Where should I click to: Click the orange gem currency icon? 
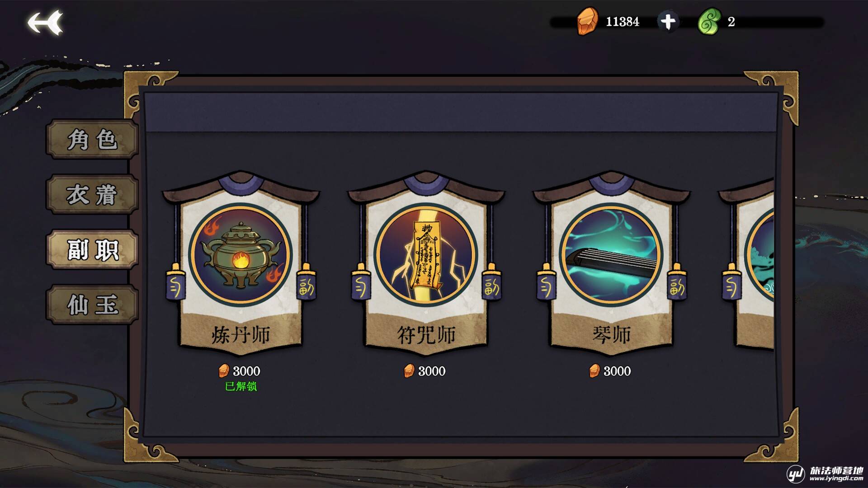coord(588,21)
